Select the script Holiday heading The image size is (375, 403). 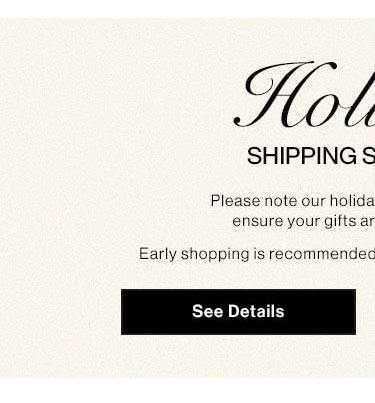(x=305, y=95)
